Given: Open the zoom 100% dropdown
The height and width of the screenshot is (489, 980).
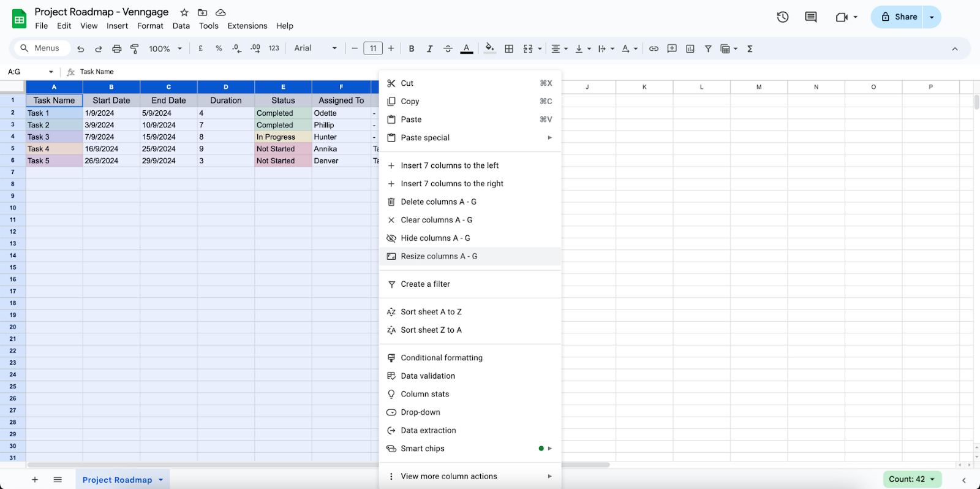Looking at the screenshot, I should pyautogui.click(x=165, y=48).
